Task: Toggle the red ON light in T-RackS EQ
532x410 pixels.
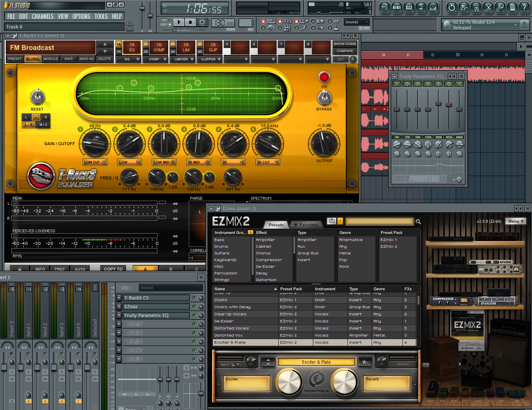Action: 324,77
